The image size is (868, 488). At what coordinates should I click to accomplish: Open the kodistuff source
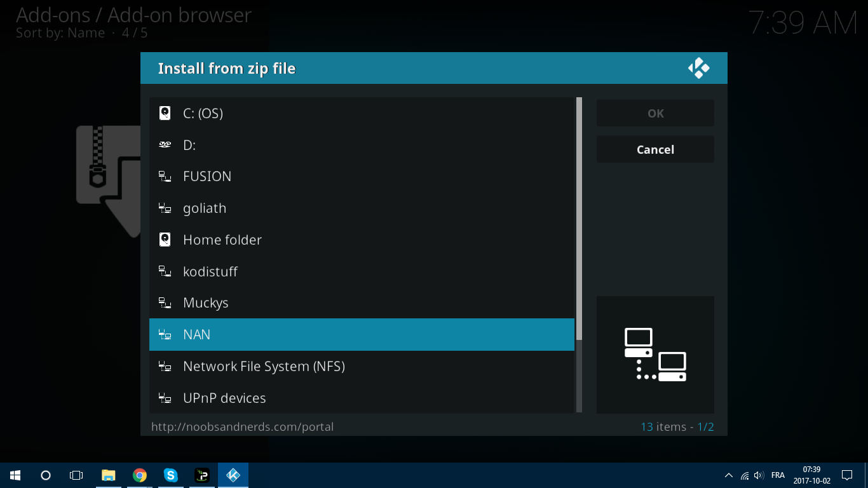pyautogui.click(x=362, y=271)
